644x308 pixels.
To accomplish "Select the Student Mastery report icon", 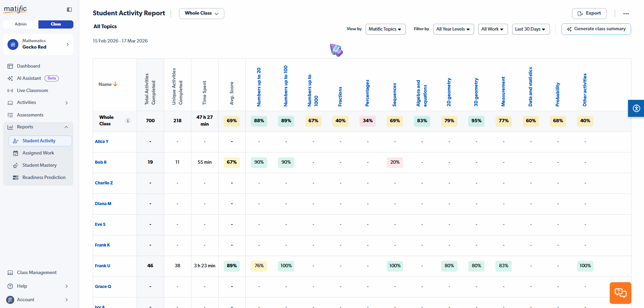I will tap(16, 165).
